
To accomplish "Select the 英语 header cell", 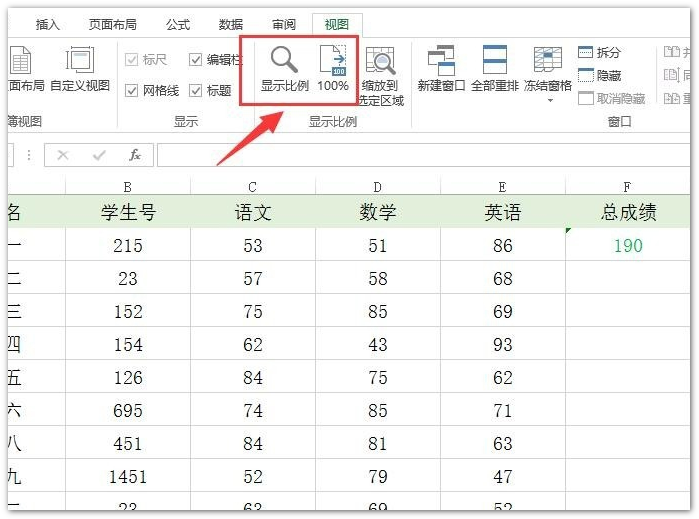I will 502,212.
